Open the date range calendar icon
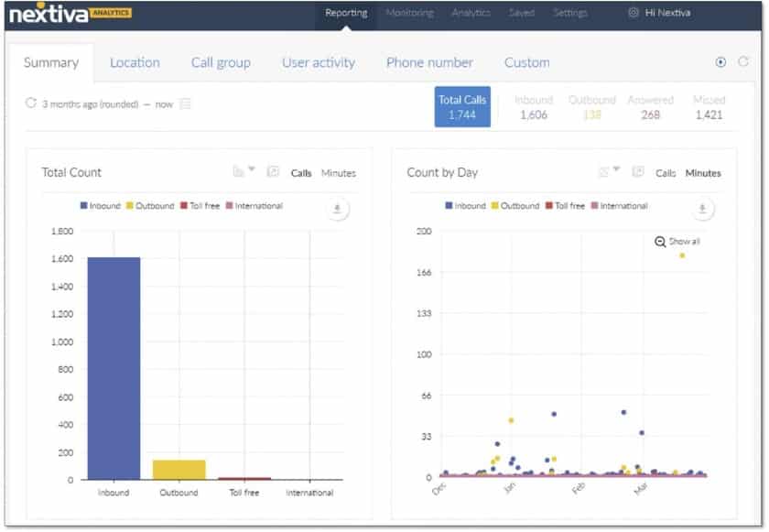 186,103
